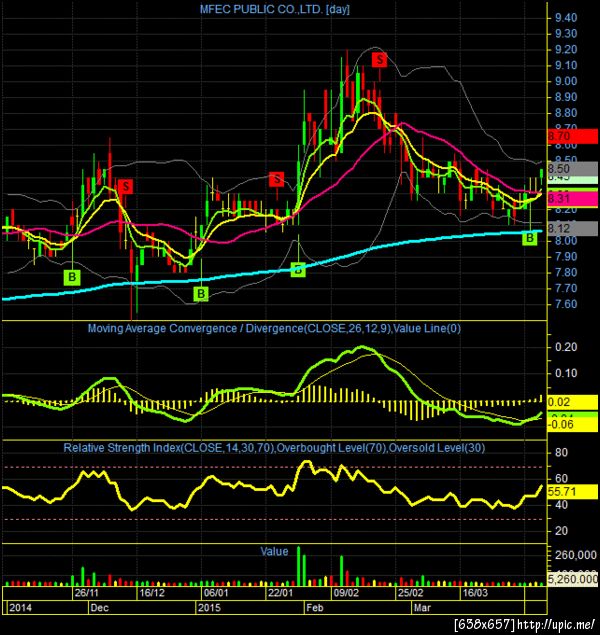
Task: Click the green B marker near 06/01
Action: [x=201, y=294]
